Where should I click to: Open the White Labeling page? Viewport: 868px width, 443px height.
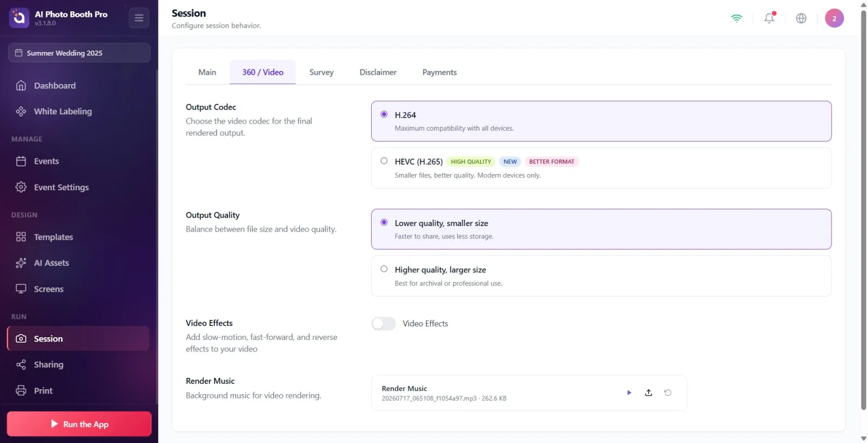pyautogui.click(x=79, y=111)
